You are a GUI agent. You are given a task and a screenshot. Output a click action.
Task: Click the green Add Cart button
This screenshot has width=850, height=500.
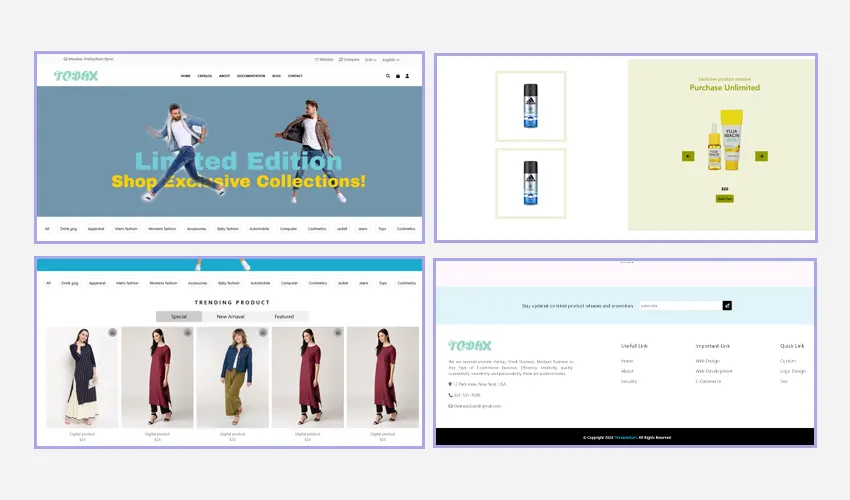click(x=725, y=199)
